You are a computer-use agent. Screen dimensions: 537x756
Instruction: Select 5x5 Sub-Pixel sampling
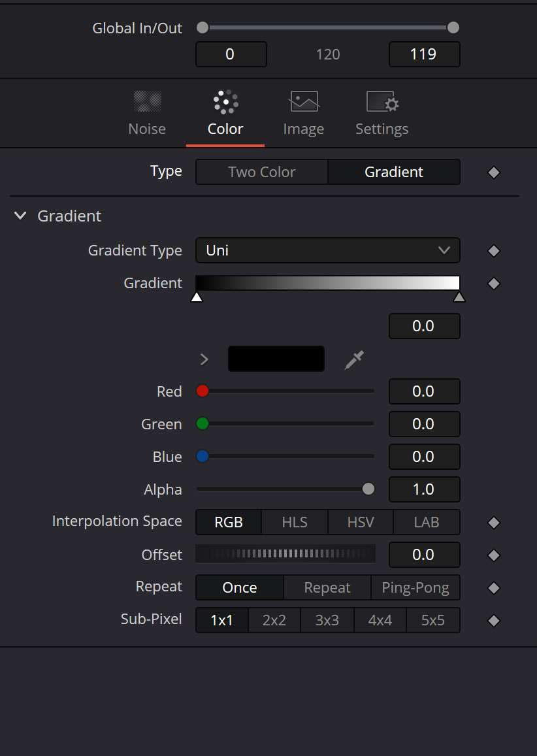[433, 620]
